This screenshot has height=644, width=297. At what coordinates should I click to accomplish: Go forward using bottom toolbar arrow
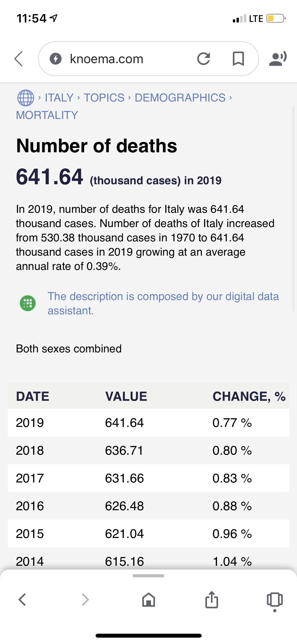point(85,600)
